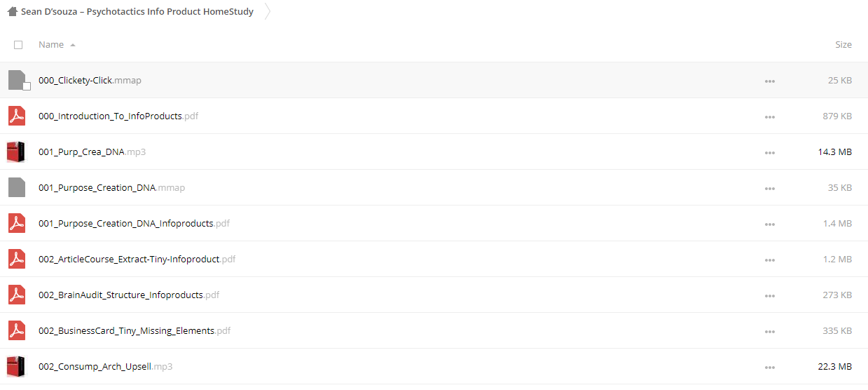
Task: Click PDF icon of 002_BusinessCard_Tiny_Missing_Elements
Action: pos(17,330)
